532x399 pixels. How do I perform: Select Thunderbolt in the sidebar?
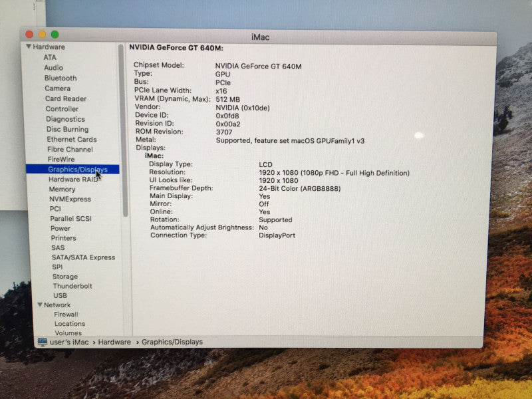(x=72, y=286)
